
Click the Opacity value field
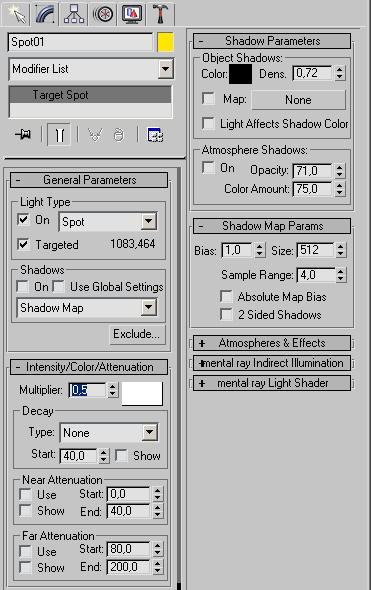tap(313, 171)
